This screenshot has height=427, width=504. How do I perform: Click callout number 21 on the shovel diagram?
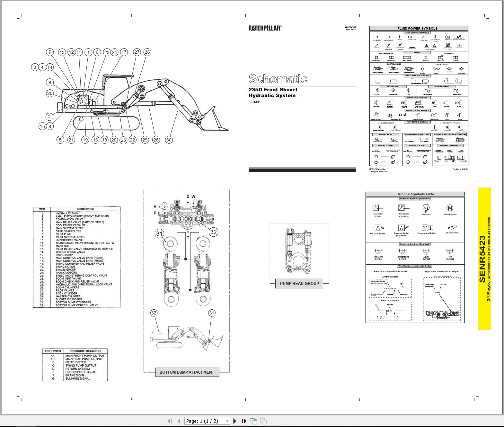click(x=71, y=140)
